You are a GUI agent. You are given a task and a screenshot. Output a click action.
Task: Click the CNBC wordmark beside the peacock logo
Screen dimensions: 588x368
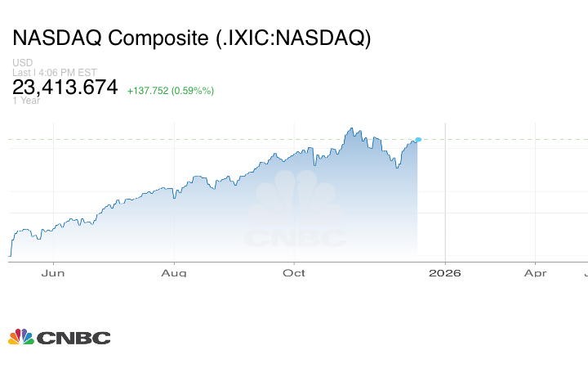[x=73, y=338]
